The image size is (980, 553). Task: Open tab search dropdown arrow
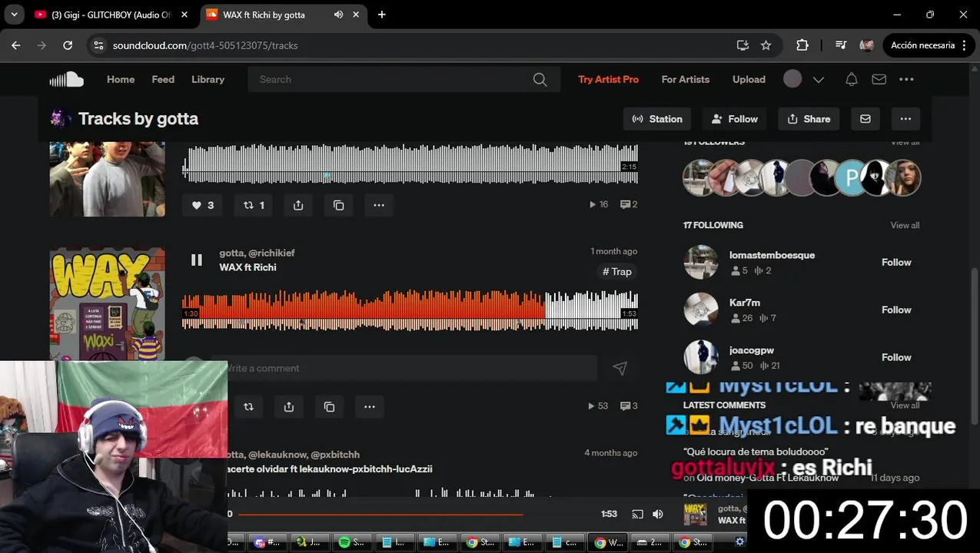[x=14, y=15]
